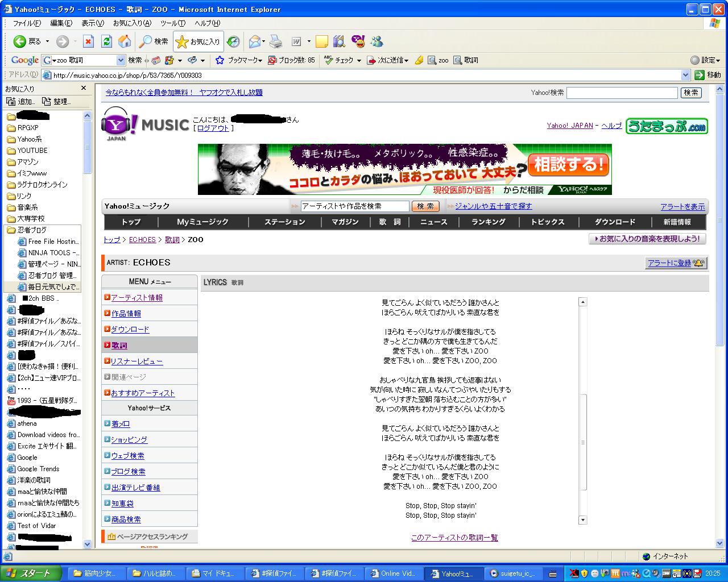Open the History clock icon
Screen dimensions: 728x582
233,41
